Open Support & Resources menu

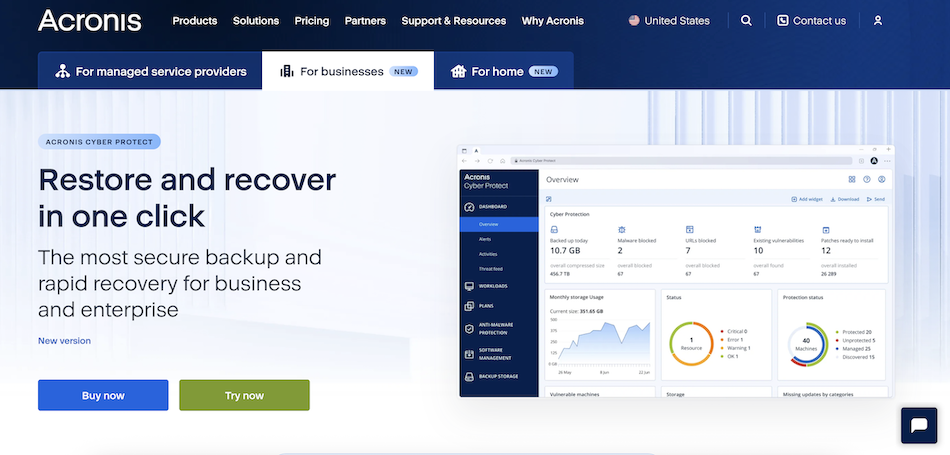[x=453, y=21]
